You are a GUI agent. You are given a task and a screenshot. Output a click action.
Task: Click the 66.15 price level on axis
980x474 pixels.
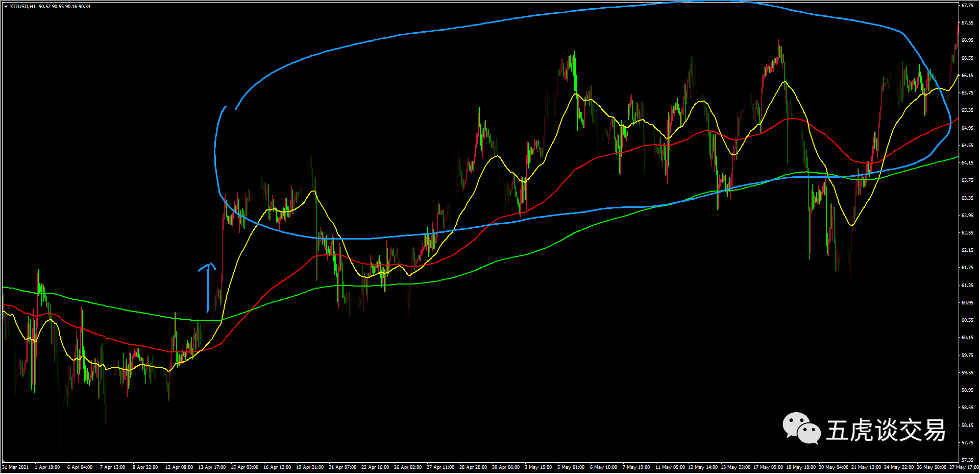tap(967, 76)
